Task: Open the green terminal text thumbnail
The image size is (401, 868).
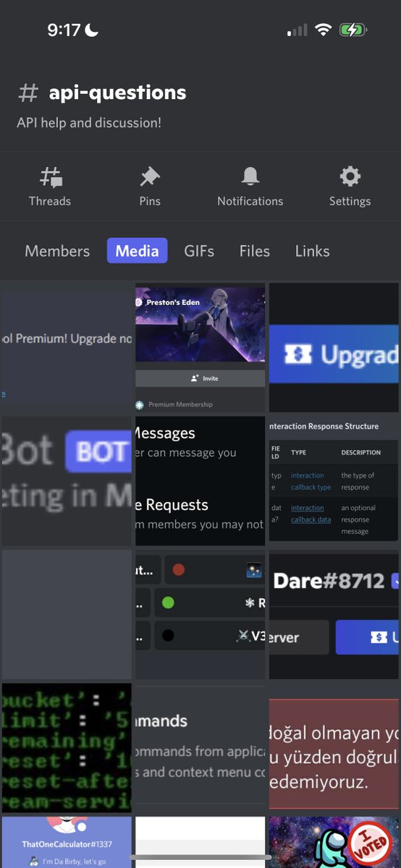Action: coord(67,748)
